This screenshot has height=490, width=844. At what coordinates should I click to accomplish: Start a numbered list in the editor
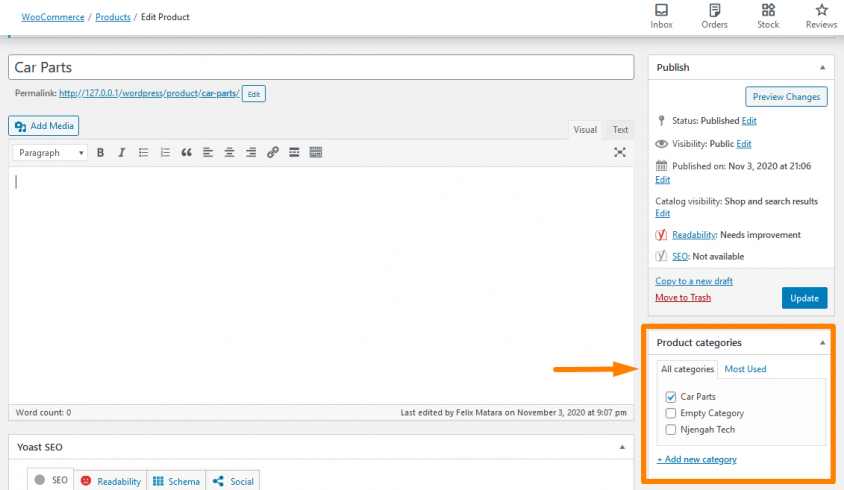[165, 153]
